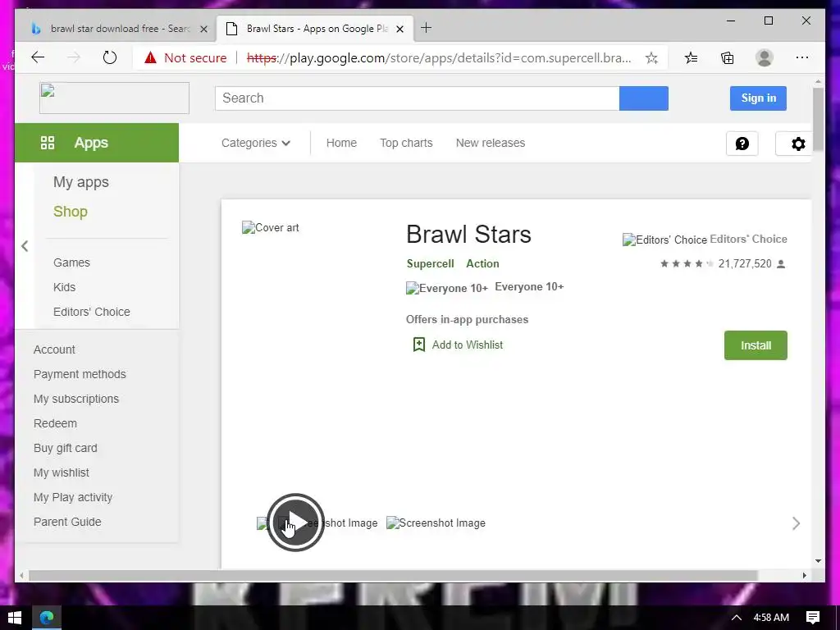Open My wishlist
840x630 pixels.
61,472
